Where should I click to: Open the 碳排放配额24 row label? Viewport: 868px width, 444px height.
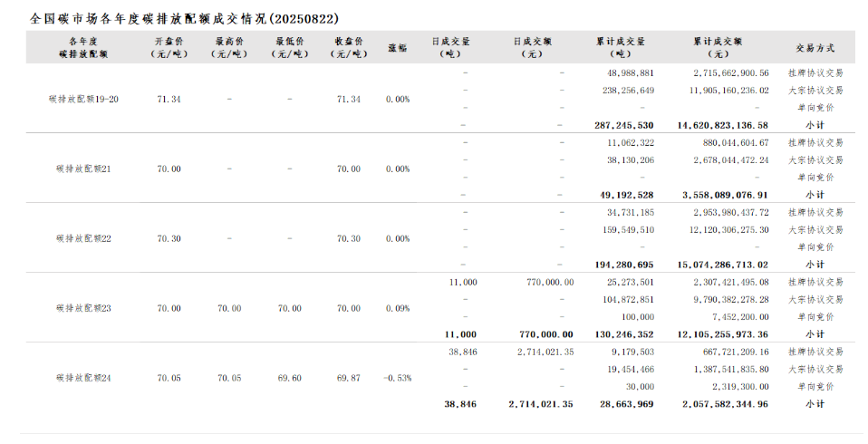(83, 378)
